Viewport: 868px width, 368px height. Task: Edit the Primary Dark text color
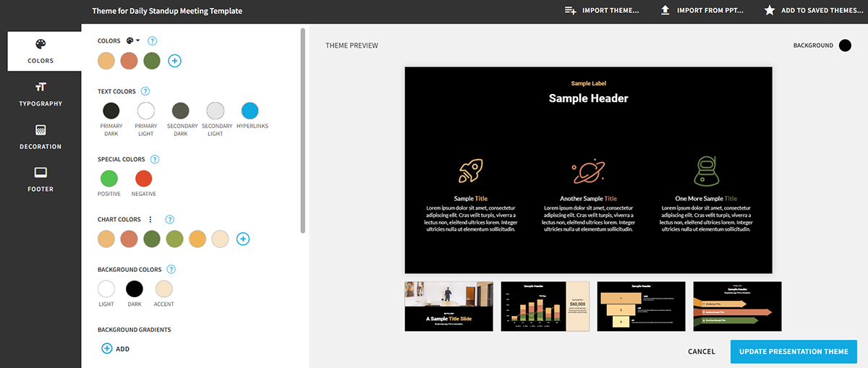(x=111, y=111)
